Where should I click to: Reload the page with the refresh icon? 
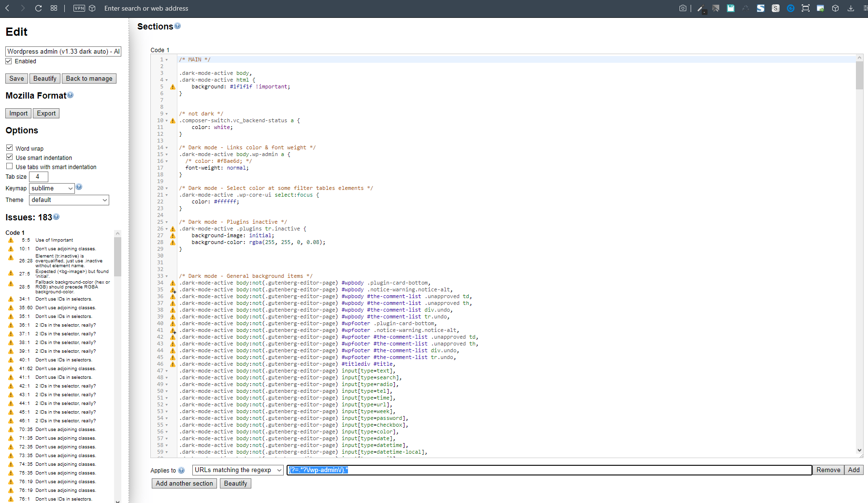point(39,8)
